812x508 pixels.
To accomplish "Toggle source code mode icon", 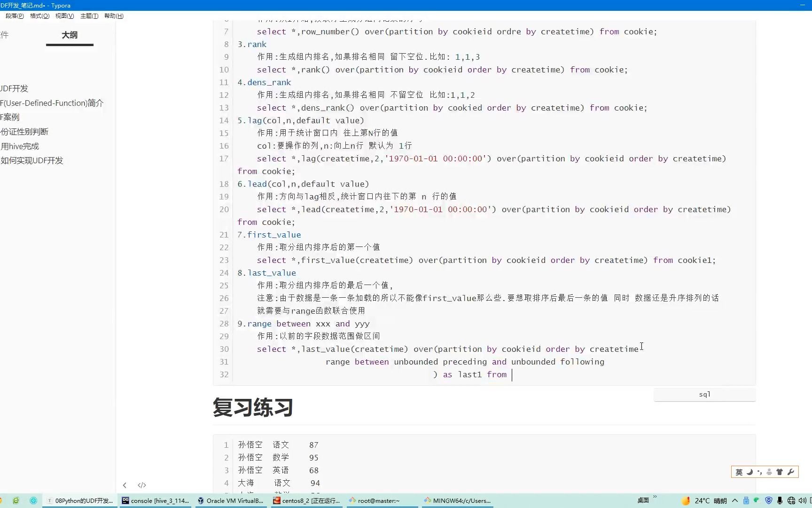I will pyautogui.click(x=142, y=485).
